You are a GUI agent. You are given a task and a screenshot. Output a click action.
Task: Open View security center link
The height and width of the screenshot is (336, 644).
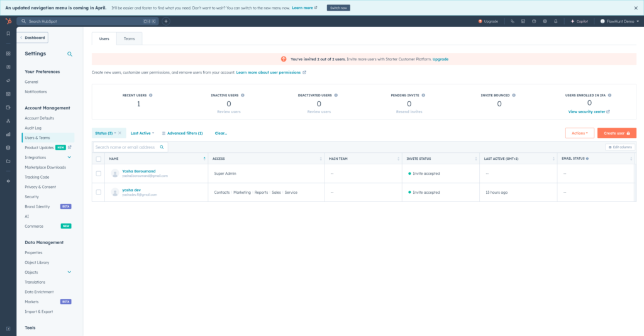pos(589,112)
